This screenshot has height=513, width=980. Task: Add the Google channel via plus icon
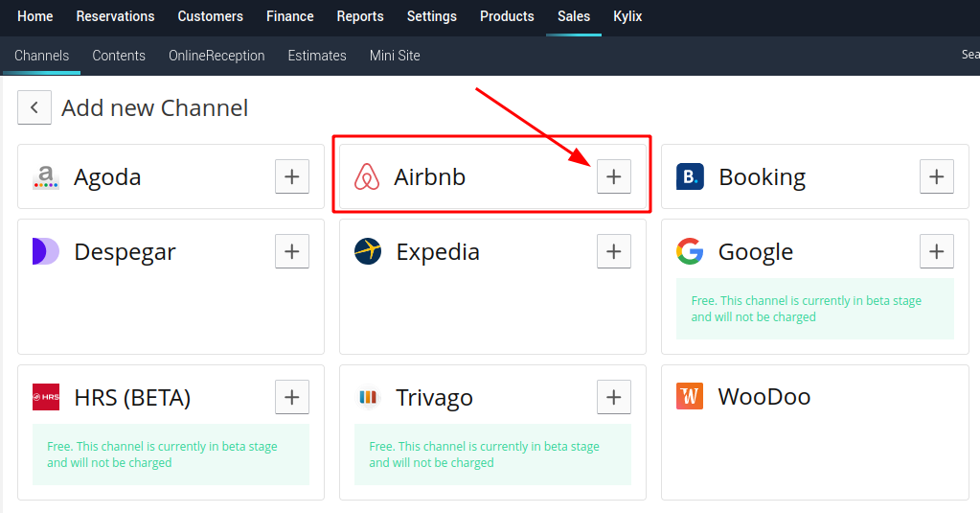tap(936, 251)
